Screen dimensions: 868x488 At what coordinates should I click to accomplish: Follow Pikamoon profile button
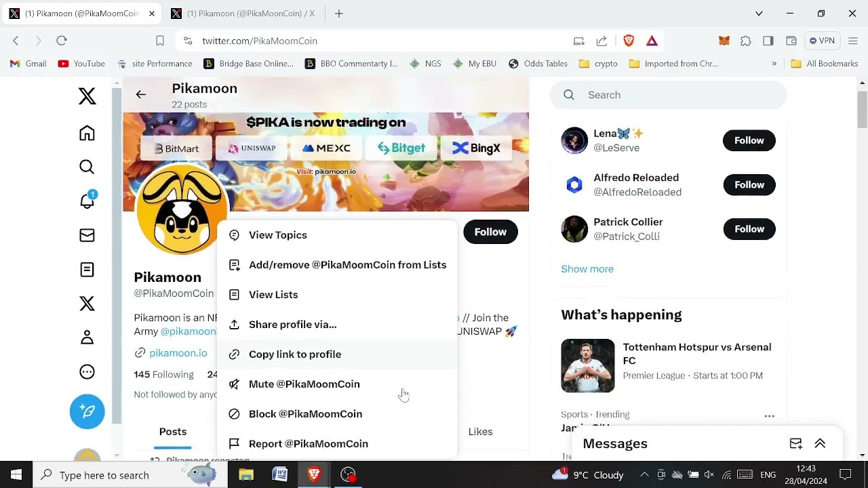click(490, 232)
